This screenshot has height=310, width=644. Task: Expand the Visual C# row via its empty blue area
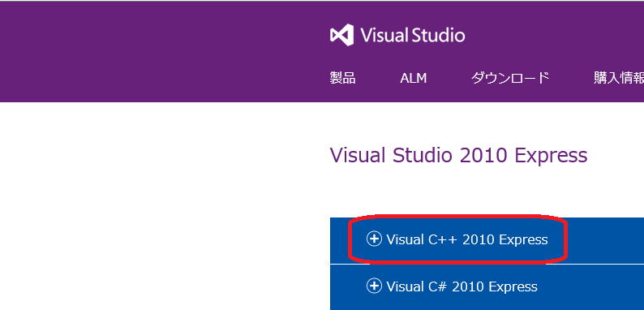[591, 286]
